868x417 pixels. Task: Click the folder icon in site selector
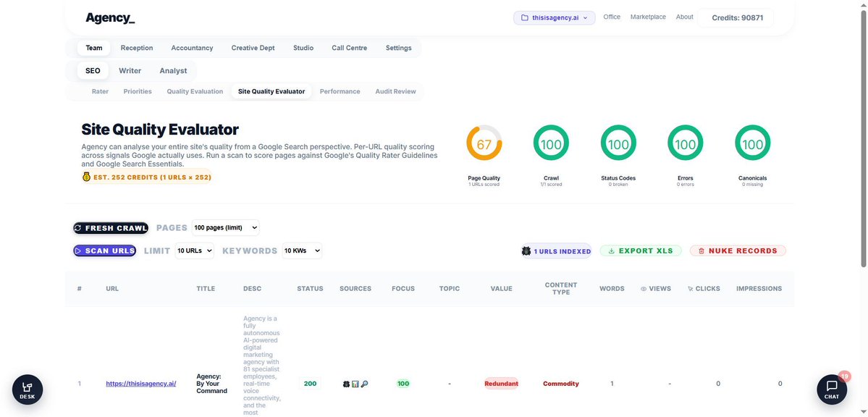(x=524, y=17)
